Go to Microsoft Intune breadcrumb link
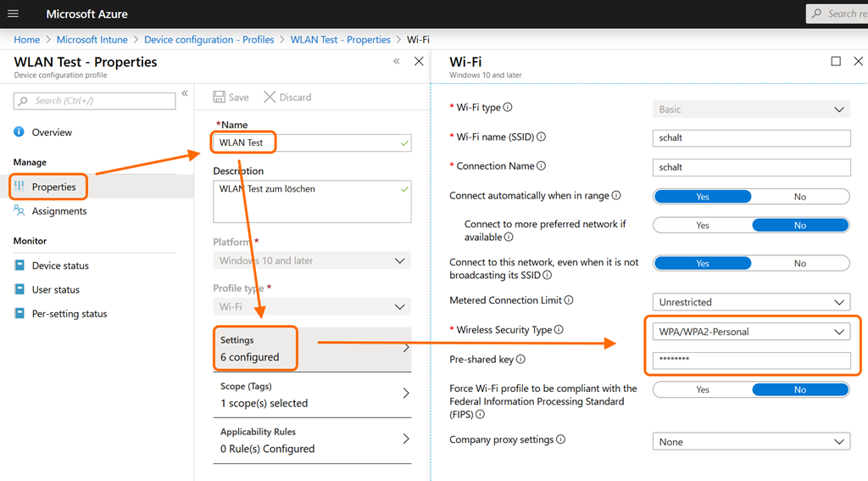 coord(92,40)
